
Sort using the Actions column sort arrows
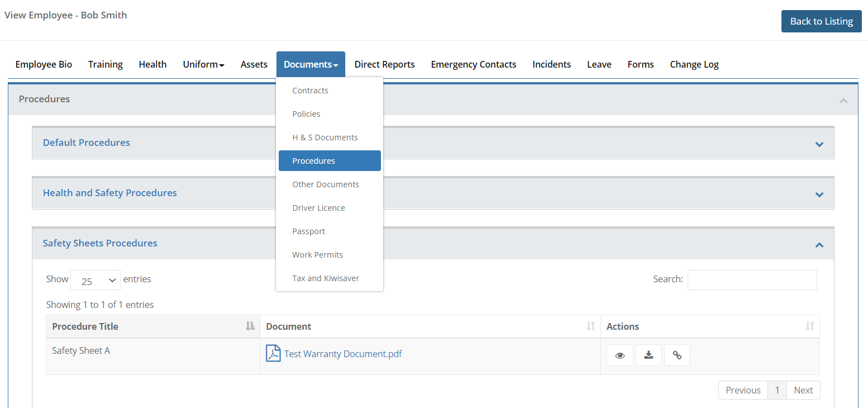(809, 326)
